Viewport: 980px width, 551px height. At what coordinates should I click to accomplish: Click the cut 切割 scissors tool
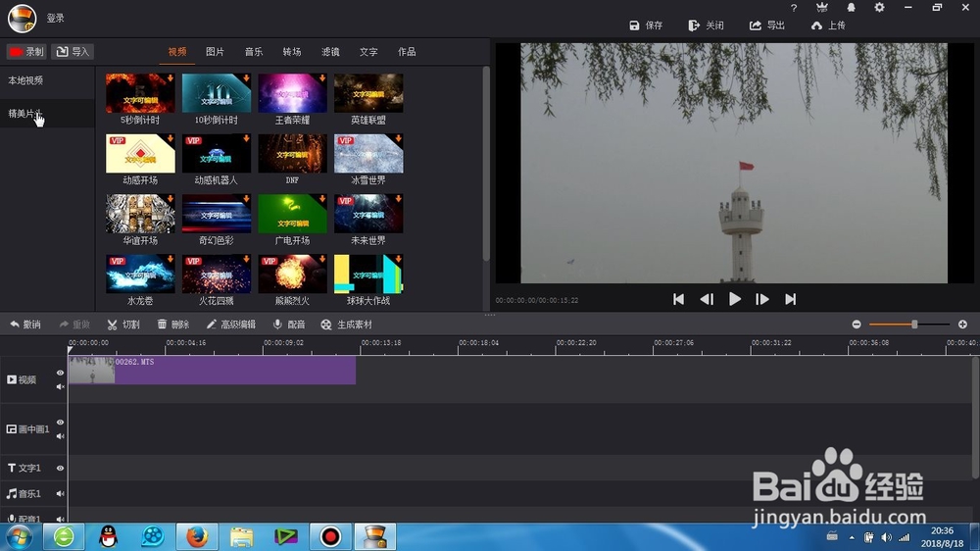(x=123, y=325)
